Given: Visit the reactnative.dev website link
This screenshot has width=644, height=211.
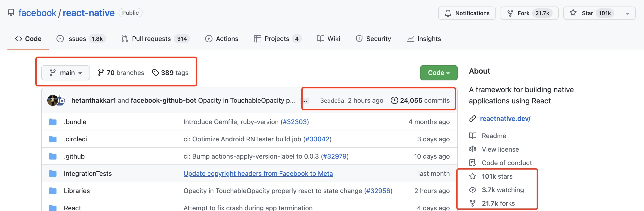Looking at the screenshot, I should pos(505,118).
